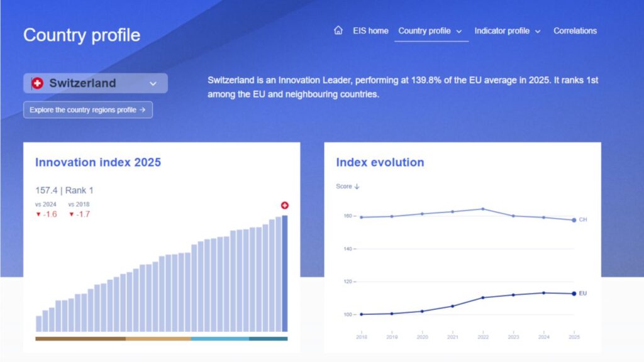Click the EU endpoint marker for 2025
644x362 pixels.
coord(574,293)
